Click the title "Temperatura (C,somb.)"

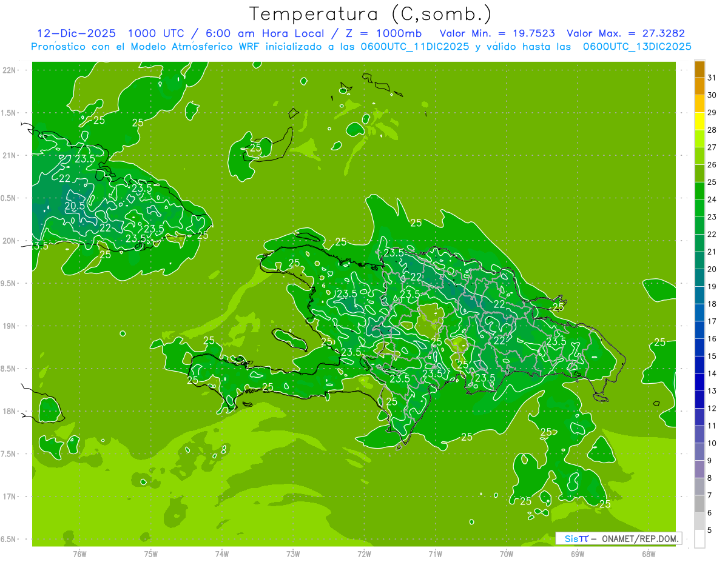(x=370, y=13)
